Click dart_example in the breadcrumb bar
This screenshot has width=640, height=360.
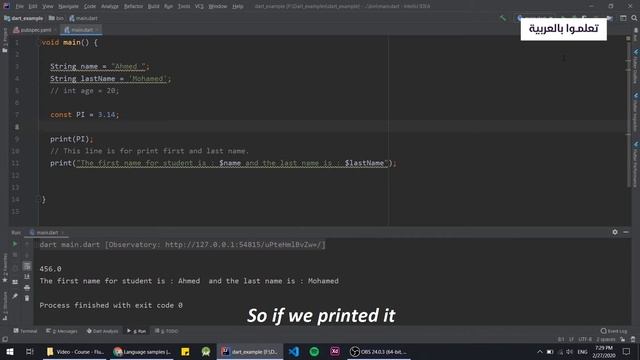[24, 18]
